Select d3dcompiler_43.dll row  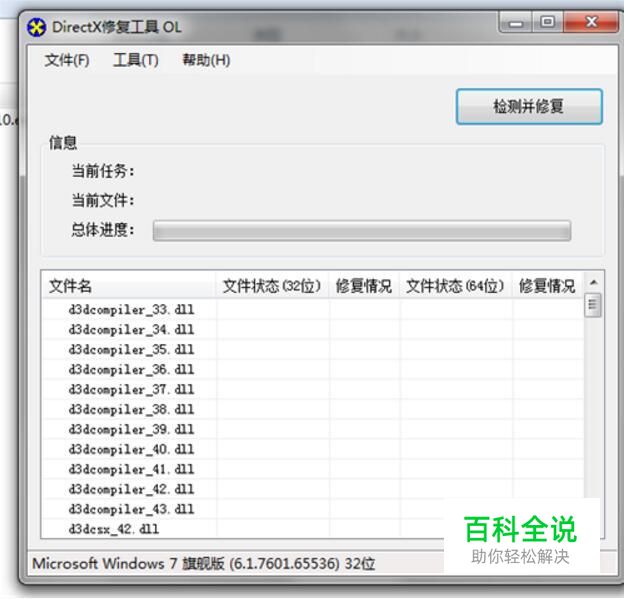pos(313,509)
